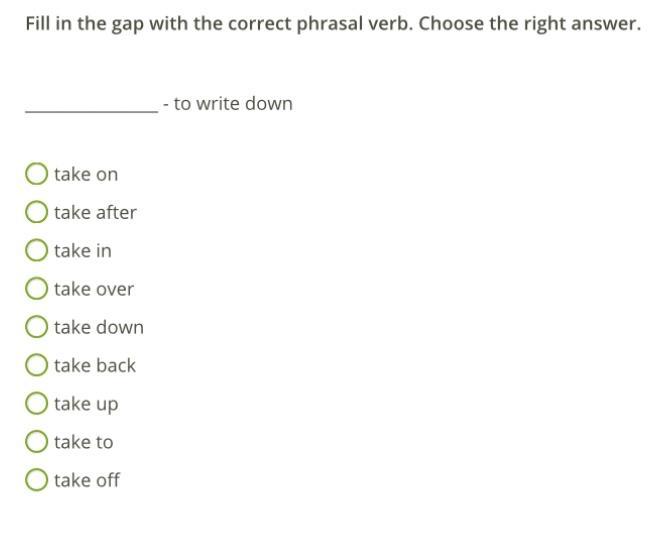Select the 'take off' radio button circle
The image size is (655, 541).
36,480
